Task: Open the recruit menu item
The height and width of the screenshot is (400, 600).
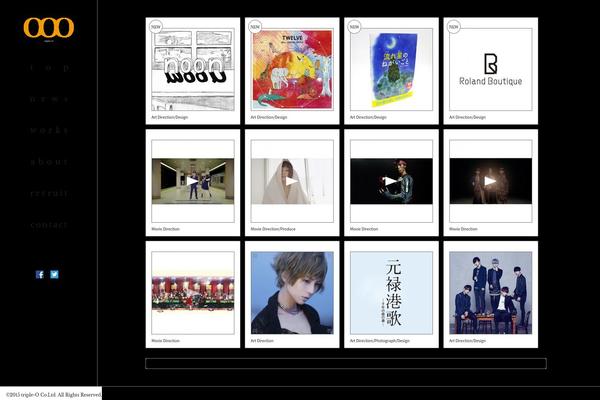Action: point(49,193)
